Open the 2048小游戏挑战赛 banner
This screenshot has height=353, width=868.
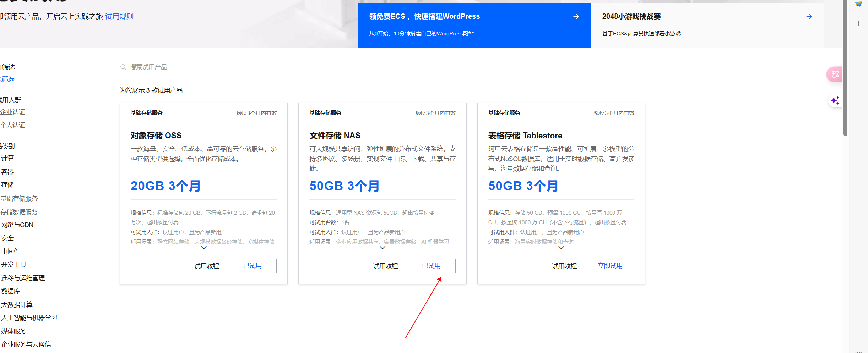[x=708, y=25]
